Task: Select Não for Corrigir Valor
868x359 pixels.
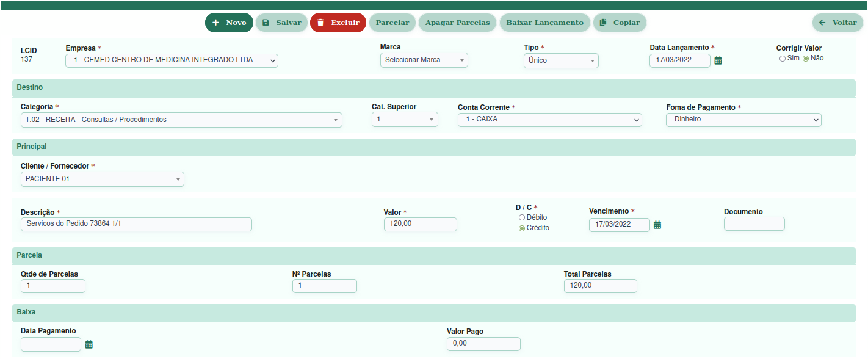Action: click(806, 59)
